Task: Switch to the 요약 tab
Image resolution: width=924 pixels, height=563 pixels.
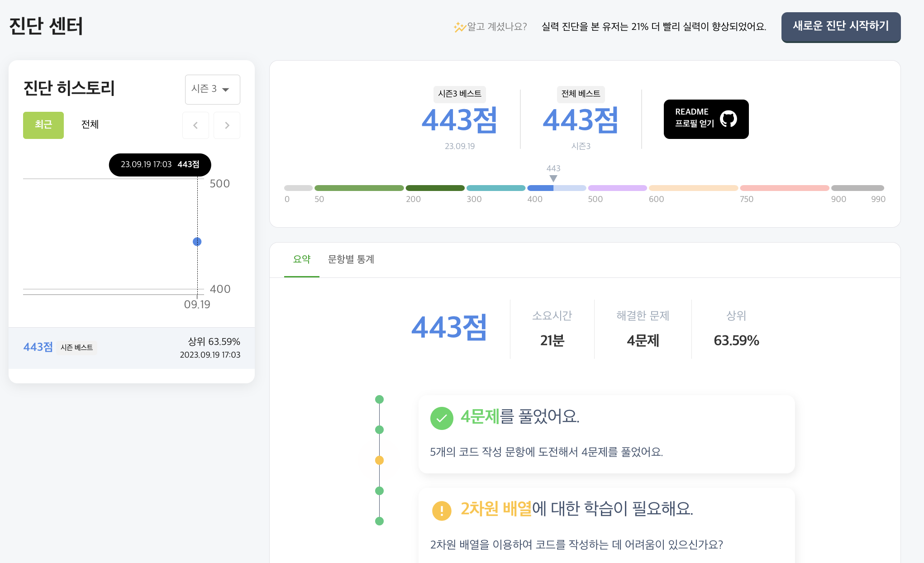Action: coord(301,259)
